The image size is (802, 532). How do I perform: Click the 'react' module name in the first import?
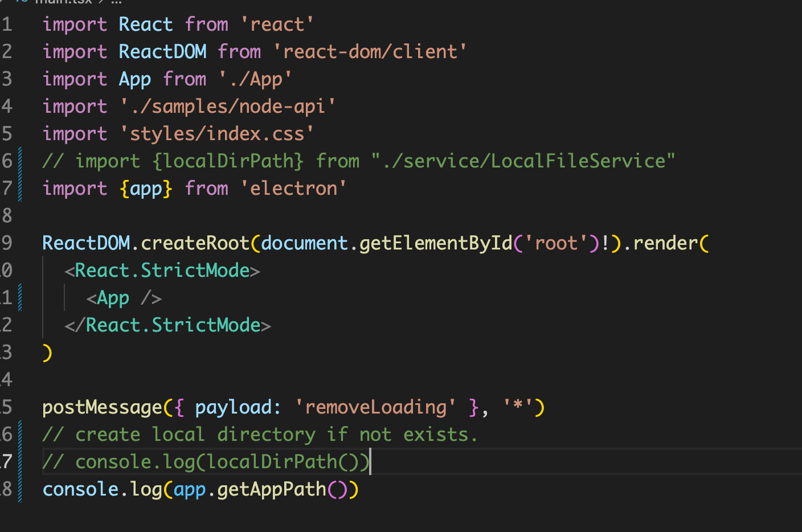click(x=278, y=24)
